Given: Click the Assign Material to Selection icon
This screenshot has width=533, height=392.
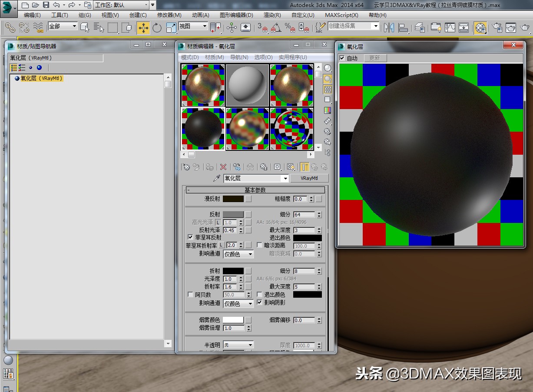Looking at the screenshot, I should [209, 166].
